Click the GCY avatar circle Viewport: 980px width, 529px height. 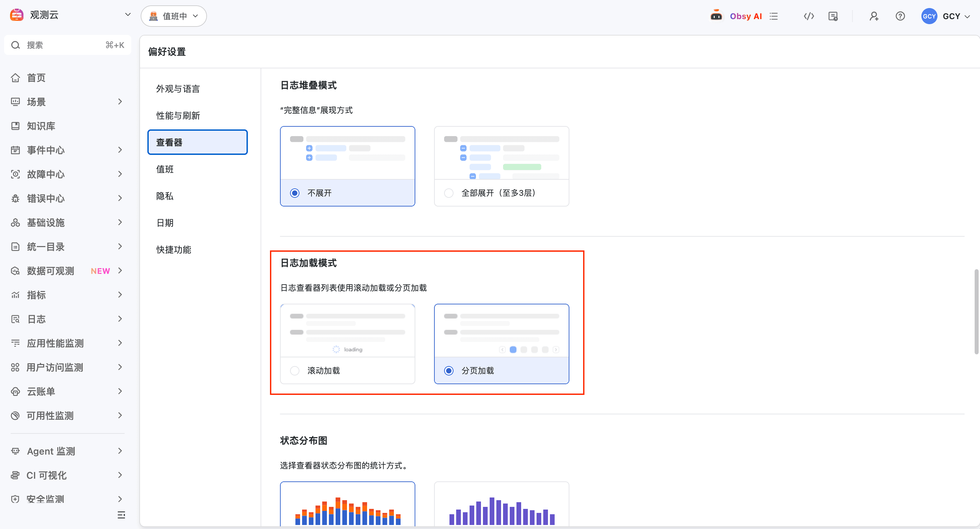tap(929, 16)
